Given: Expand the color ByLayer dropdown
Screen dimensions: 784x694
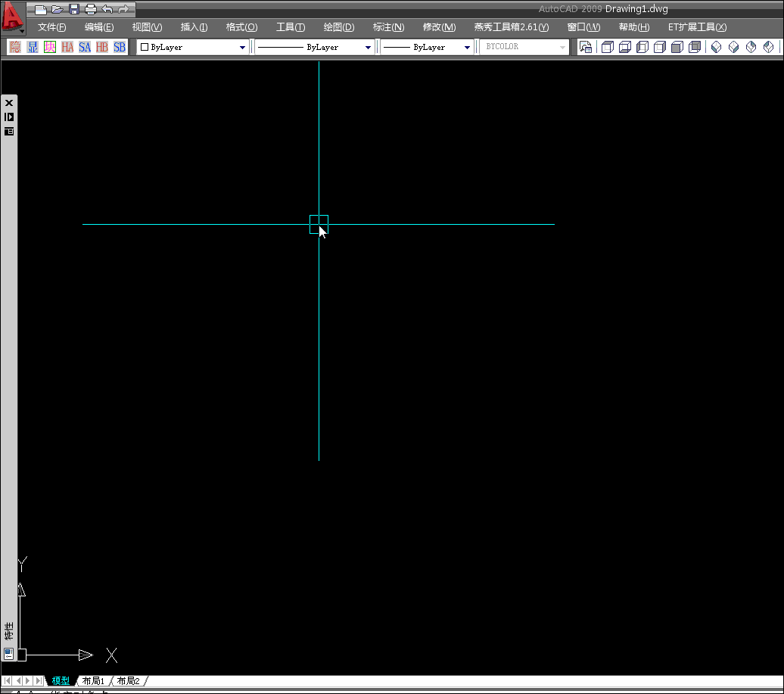Looking at the screenshot, I should pos(242,47).
